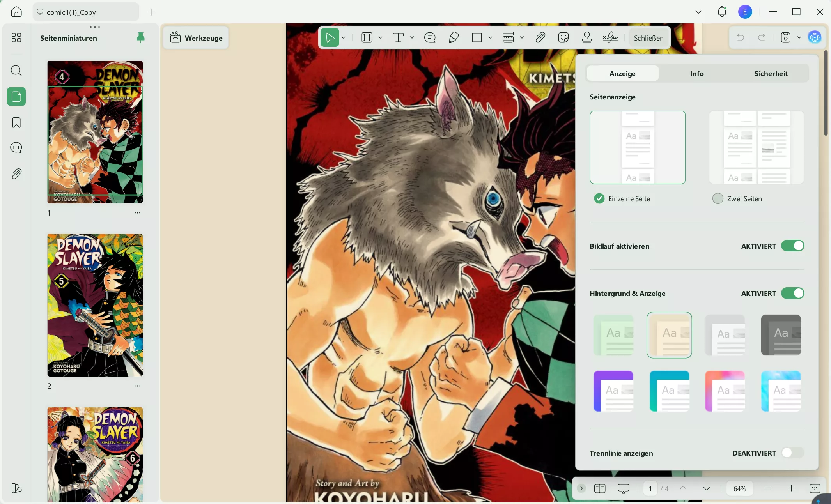This screenshot has height=504, width=831.
Task: Expand the text tool dropdown arrow
Action: click(x=412, y=37)
